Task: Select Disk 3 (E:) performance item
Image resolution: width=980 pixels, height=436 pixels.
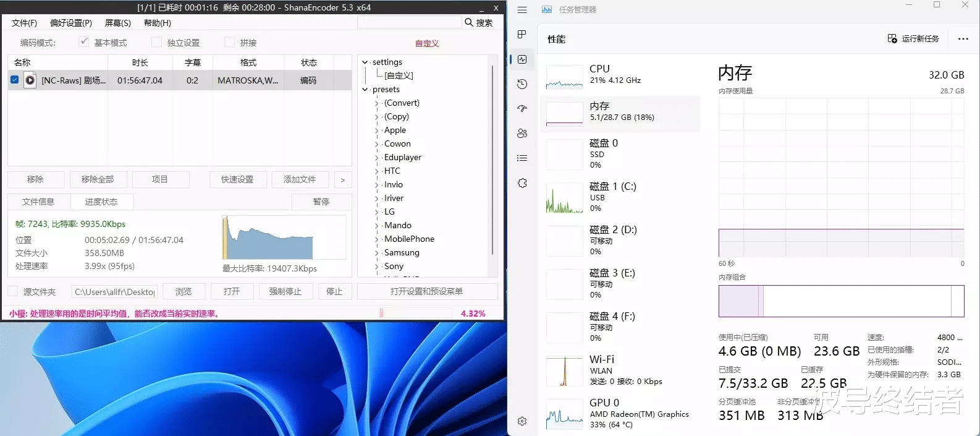Action: click(620, 283)
